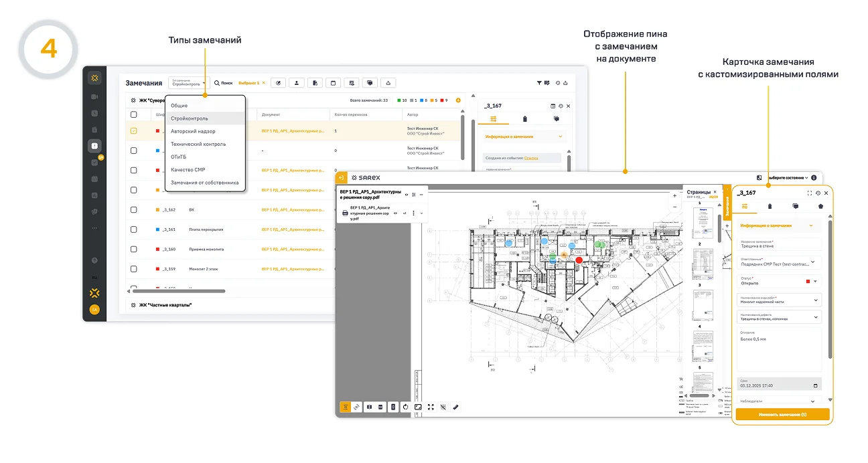
Task: Click the rotate document icon
Action: coord(406,407)
